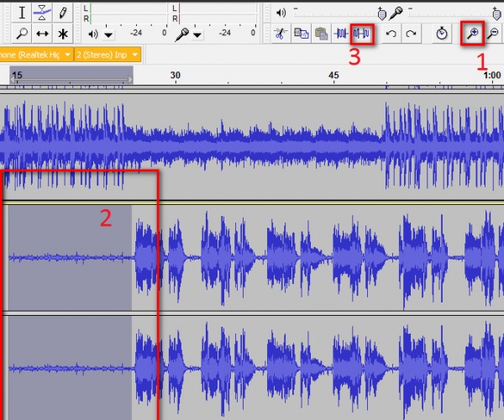Select the Draw pencil tool
This screenshot has width=504, height=420.
click(62, 13)
